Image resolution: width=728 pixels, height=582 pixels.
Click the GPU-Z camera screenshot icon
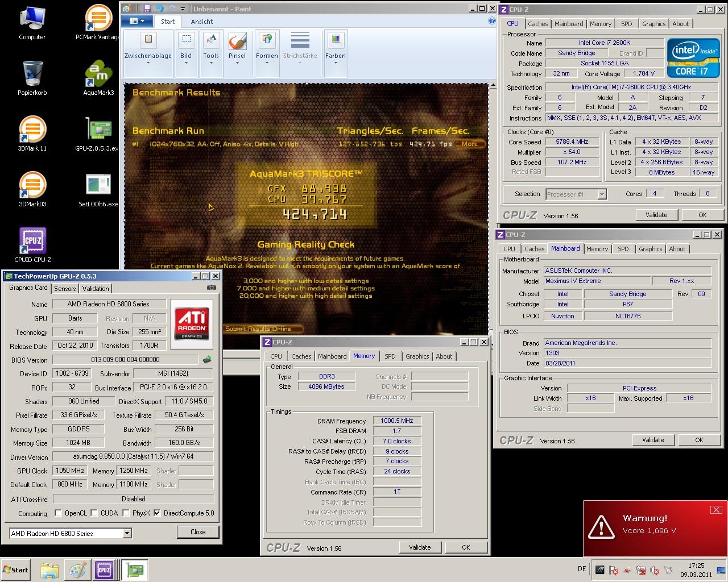pos(211,288)
